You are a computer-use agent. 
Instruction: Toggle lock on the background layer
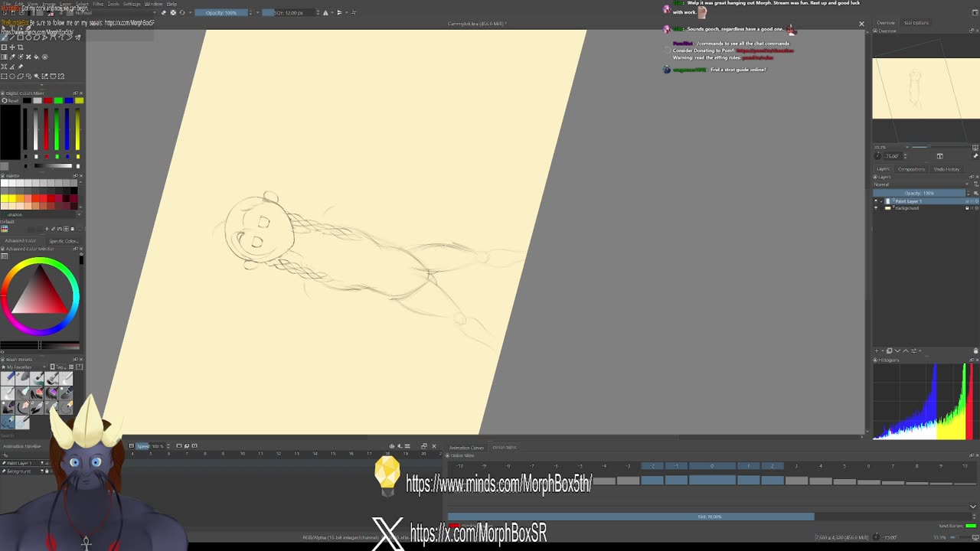(967, 208)
